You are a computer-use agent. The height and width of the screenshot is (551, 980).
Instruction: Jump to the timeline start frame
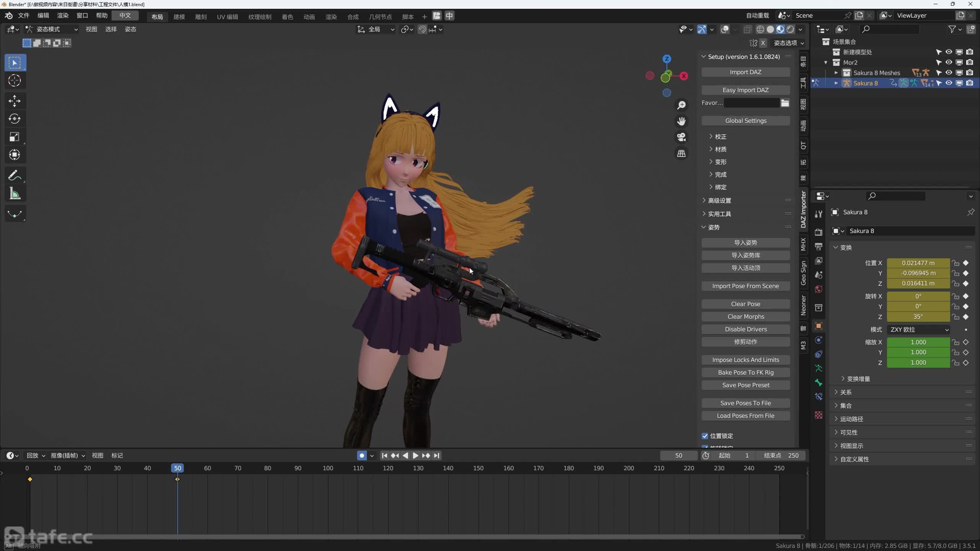(385, 455)
